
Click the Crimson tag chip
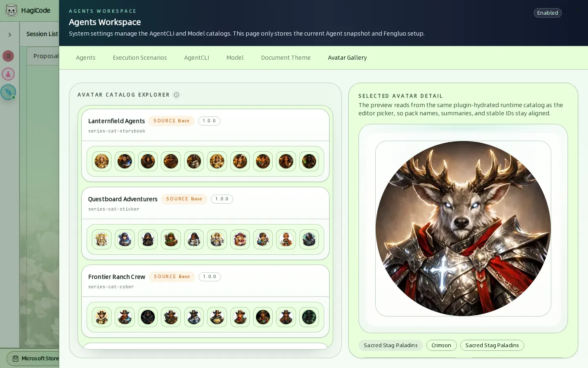(441, 346)
